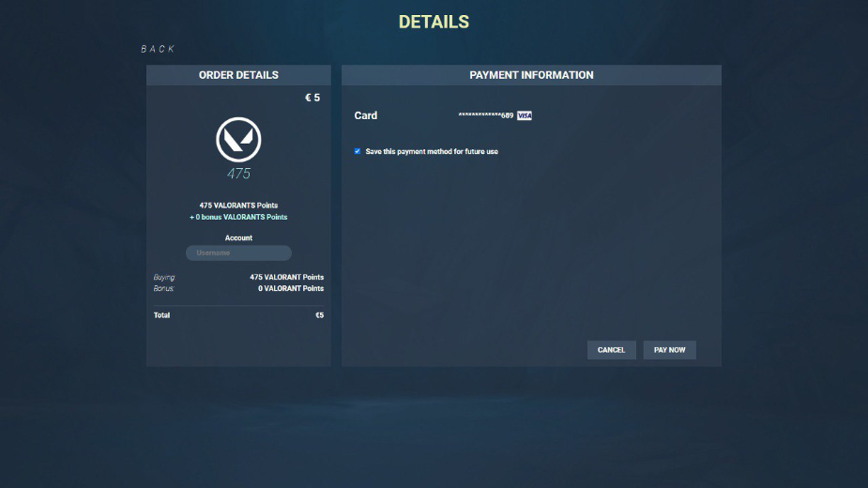Click the Valorant Points logo icon

pos(238,140)
